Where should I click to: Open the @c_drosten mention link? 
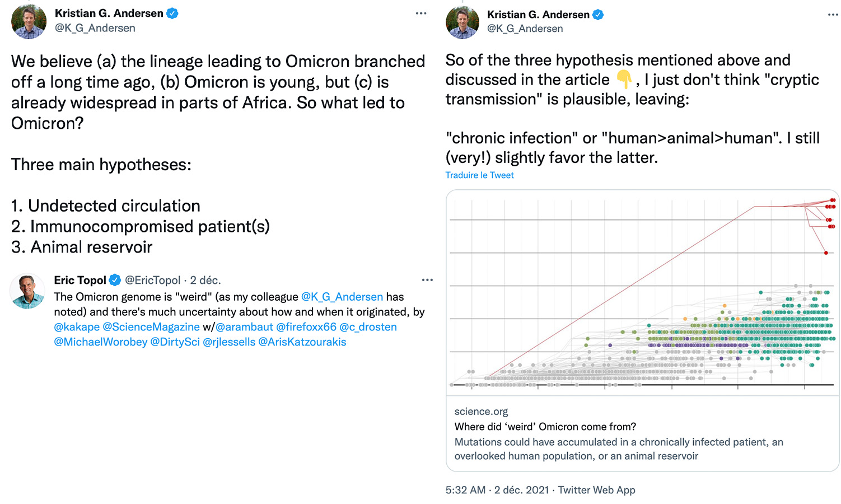(x=368, y=327)
